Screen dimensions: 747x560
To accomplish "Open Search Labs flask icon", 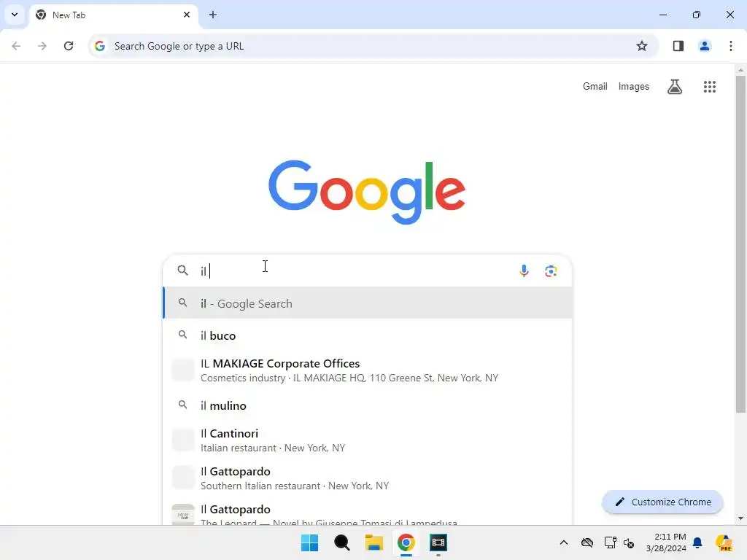I will [x=675, y=87].
